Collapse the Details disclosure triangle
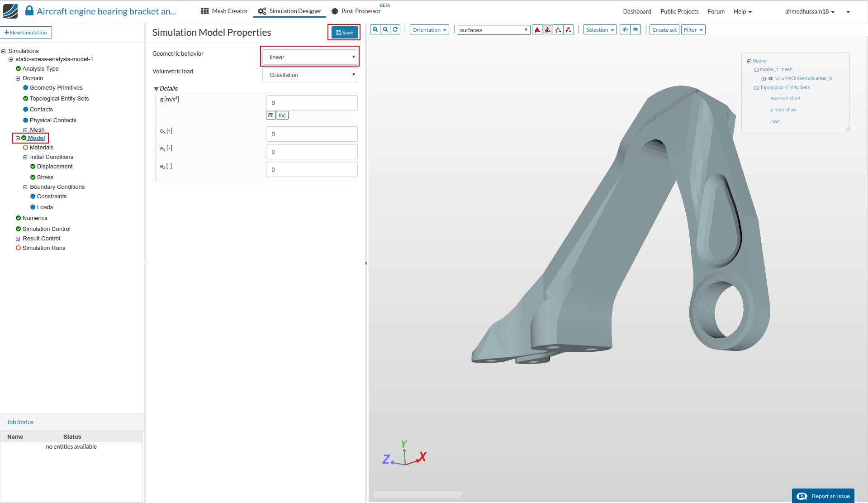This screenshot has height=503, width=868. click(x=156, y=89)
